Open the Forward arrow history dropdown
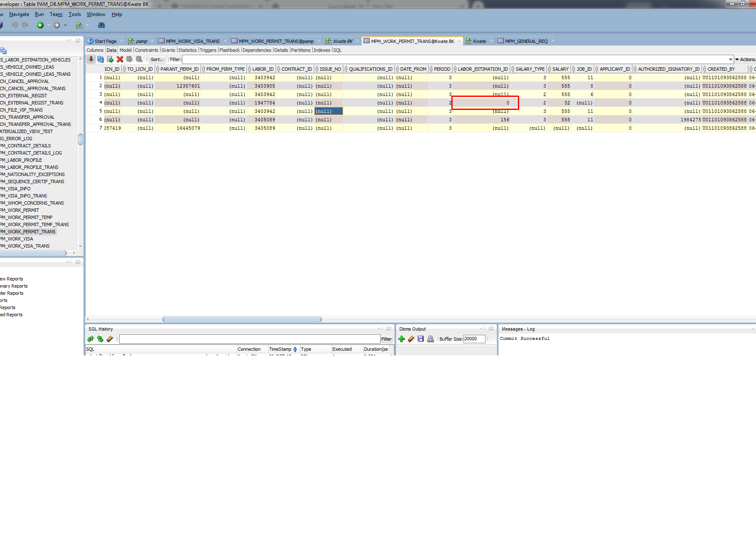Viewport: 756px width, 550px height. click(65, 25)
